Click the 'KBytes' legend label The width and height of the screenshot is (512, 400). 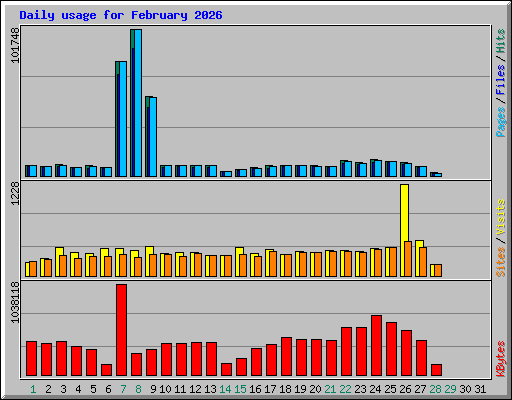click(501, 359)
